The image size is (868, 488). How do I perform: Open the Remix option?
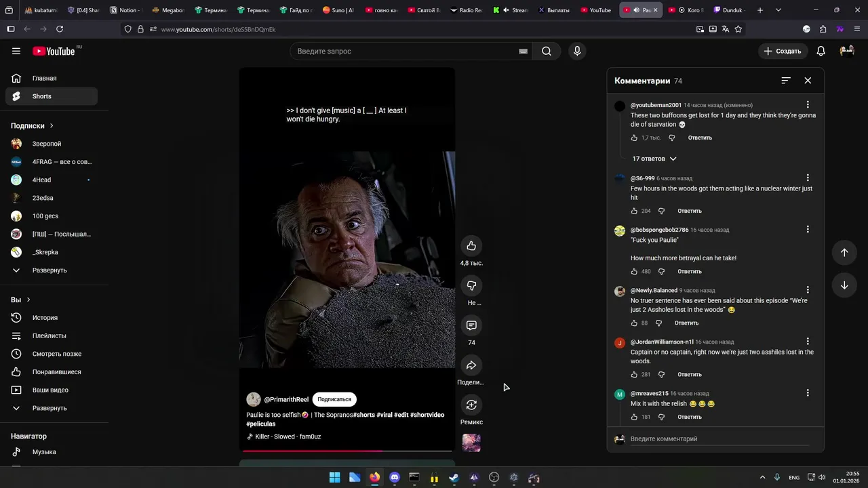[471, 405]
